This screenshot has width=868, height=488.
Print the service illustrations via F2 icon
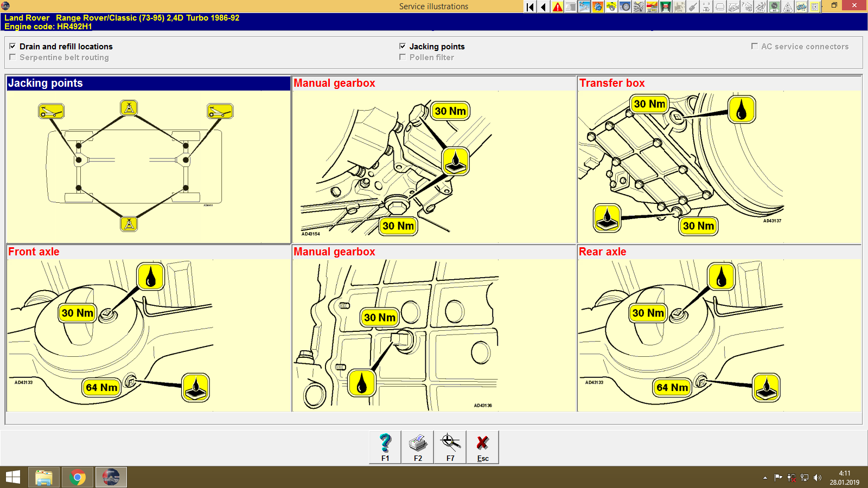click(x=417, y=445)
